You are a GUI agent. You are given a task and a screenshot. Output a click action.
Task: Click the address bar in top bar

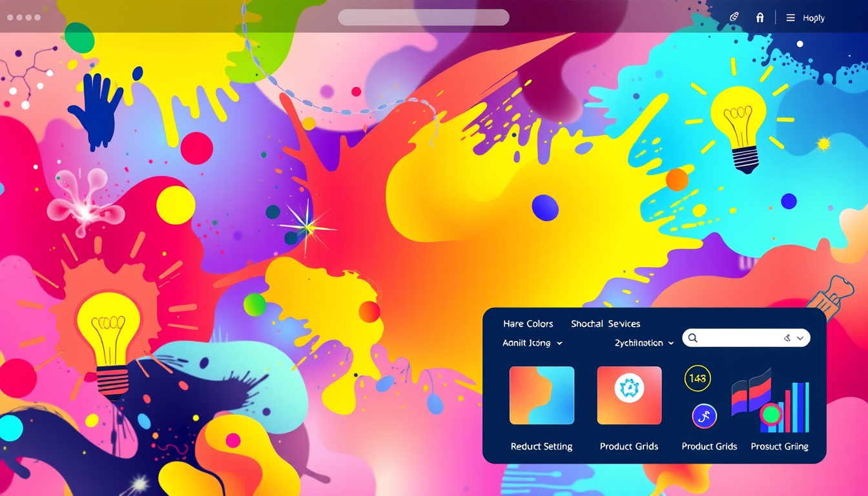[x=424, y=17]
